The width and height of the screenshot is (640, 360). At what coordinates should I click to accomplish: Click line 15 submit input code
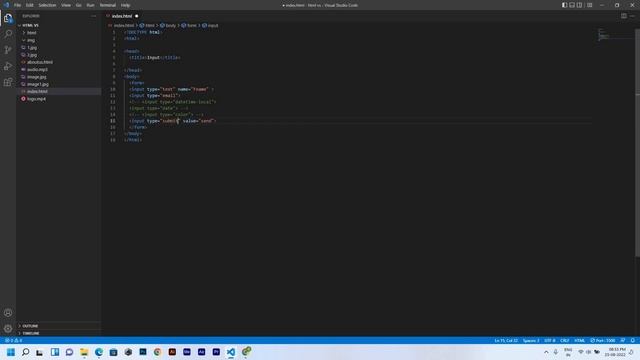[x=173, y=121]
